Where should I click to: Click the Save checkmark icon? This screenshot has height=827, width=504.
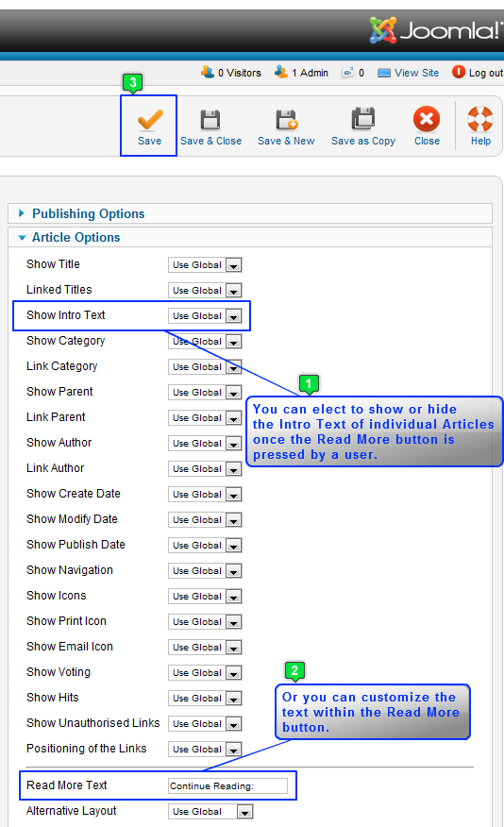150,120
